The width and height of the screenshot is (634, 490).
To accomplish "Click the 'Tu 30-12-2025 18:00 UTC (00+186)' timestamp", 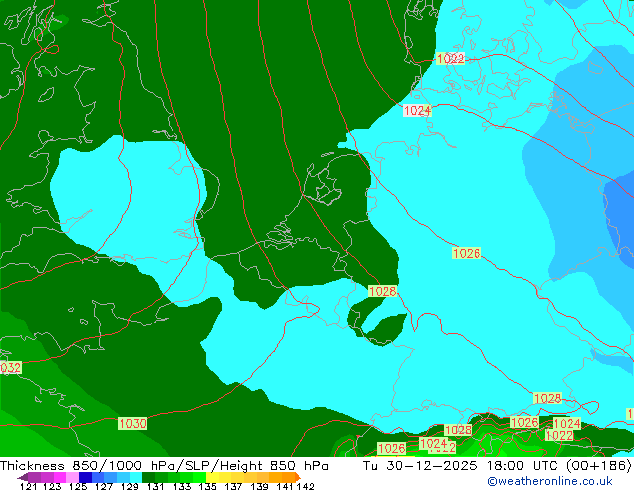I will coord(497,466).
